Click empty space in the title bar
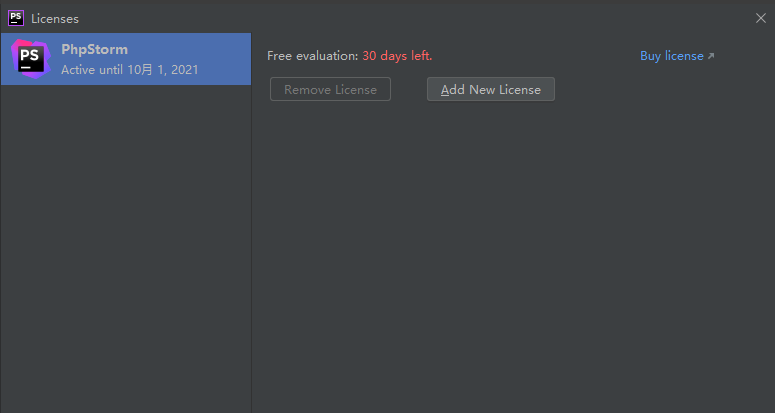 coord(400,17)
